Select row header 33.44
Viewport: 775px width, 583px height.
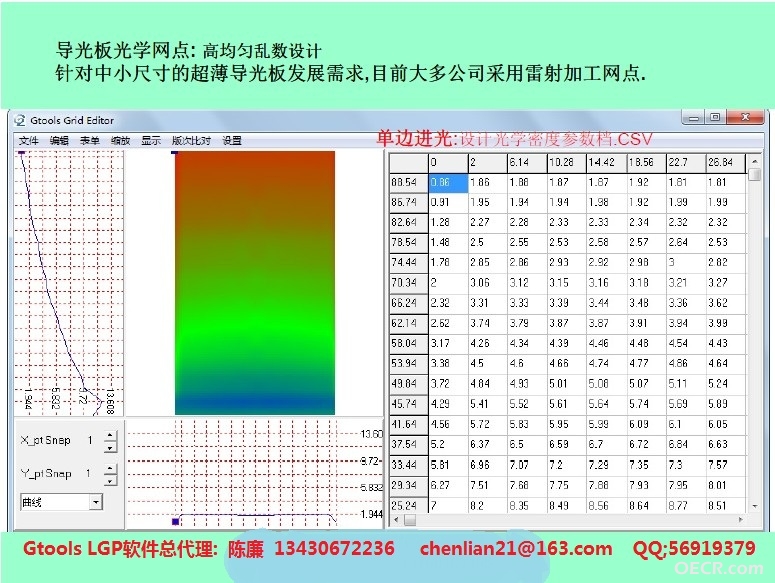click(x=408, y=465)
